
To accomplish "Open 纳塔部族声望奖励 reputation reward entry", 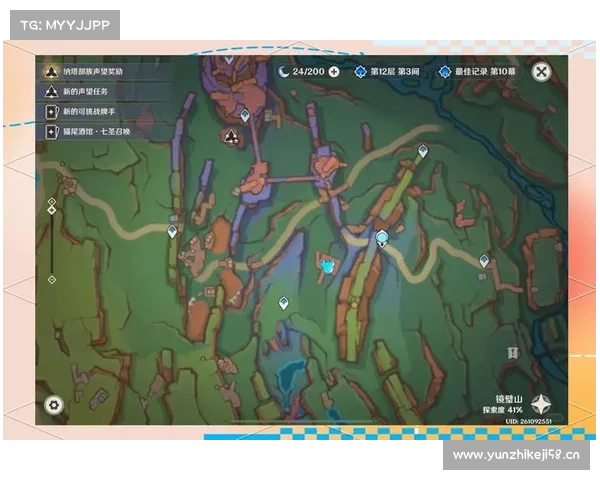I will tap(105, 71).
